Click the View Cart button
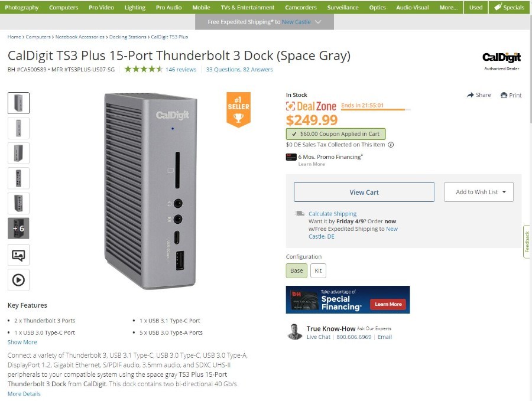532x401 pixels. pos(364,192)
